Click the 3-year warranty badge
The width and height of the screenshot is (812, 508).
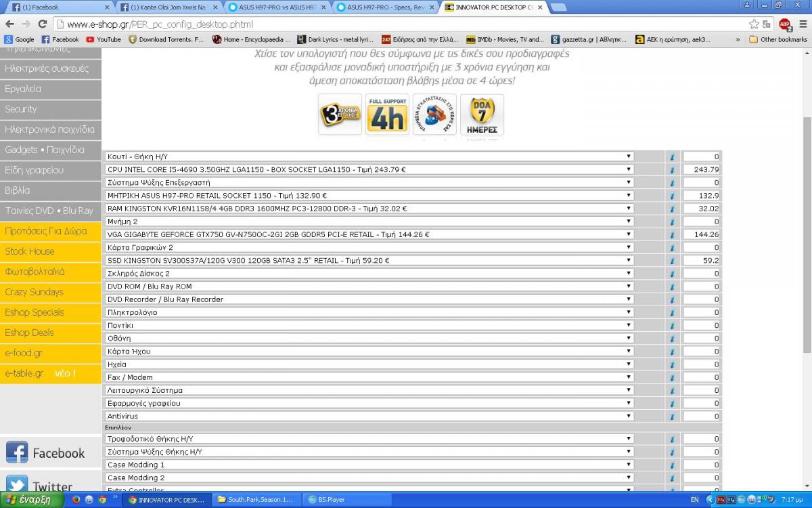pos(340,114)
